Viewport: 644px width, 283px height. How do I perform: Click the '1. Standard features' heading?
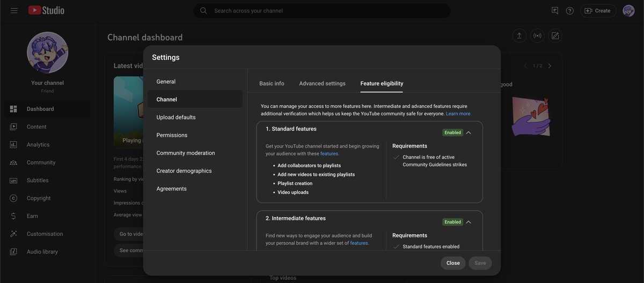coord(291,129)
